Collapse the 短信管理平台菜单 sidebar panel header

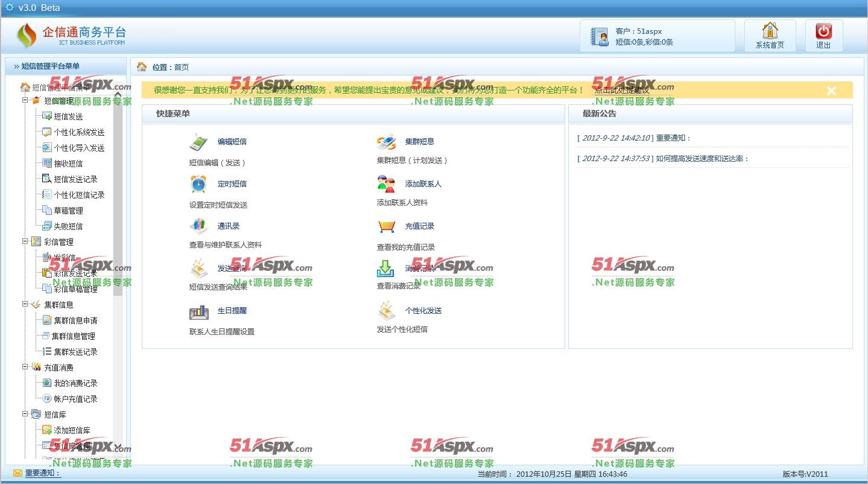tap(65, 66)
